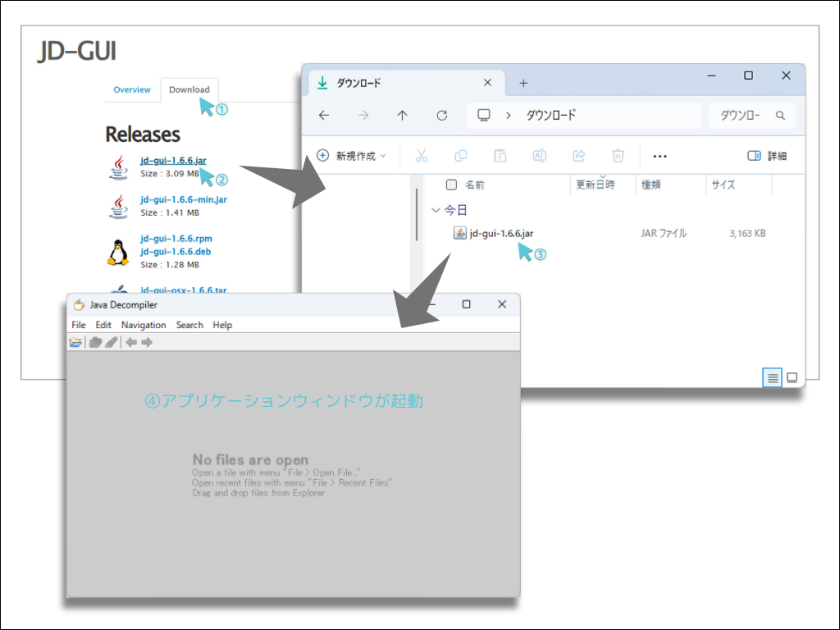
Task: Click the breadcrumb chevron before ダウンロード
Action: (x=509, y=116)
